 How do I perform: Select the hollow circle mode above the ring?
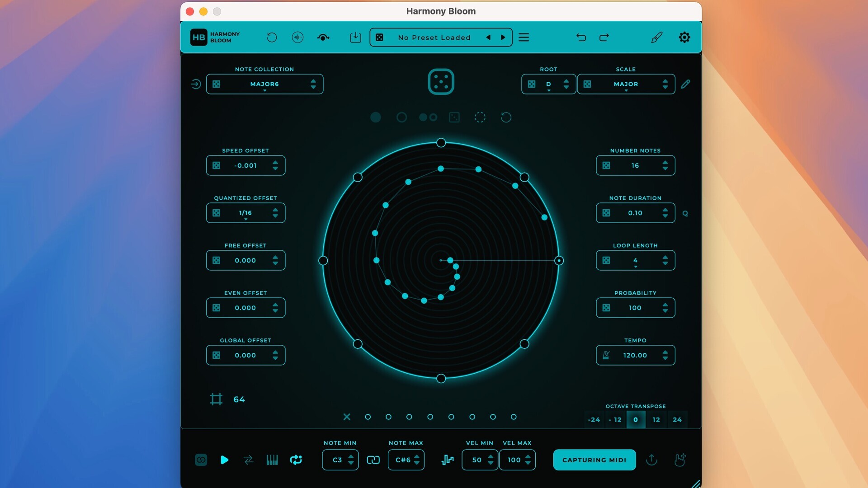(401, 117)
